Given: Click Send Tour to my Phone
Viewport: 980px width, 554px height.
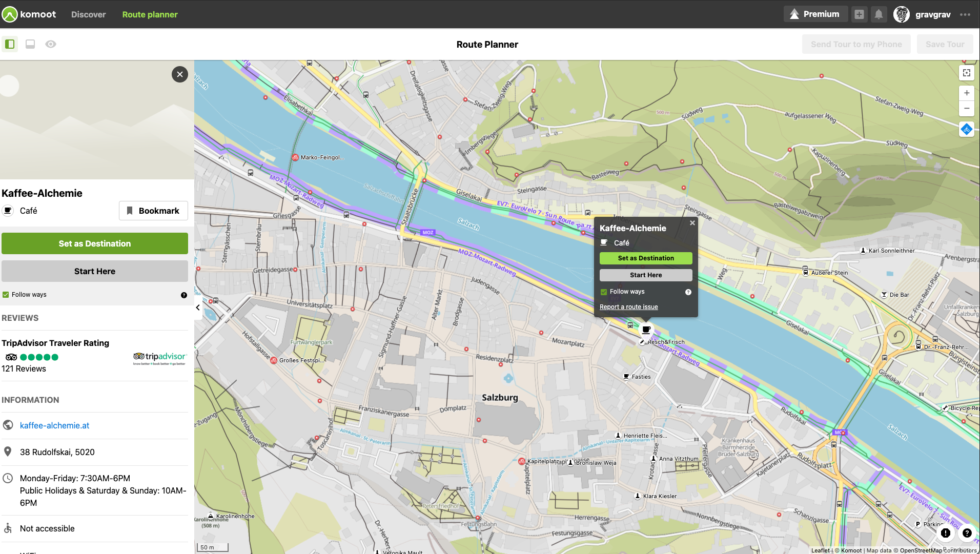Looking at the screenshot, I should click(x=856, y=44).
